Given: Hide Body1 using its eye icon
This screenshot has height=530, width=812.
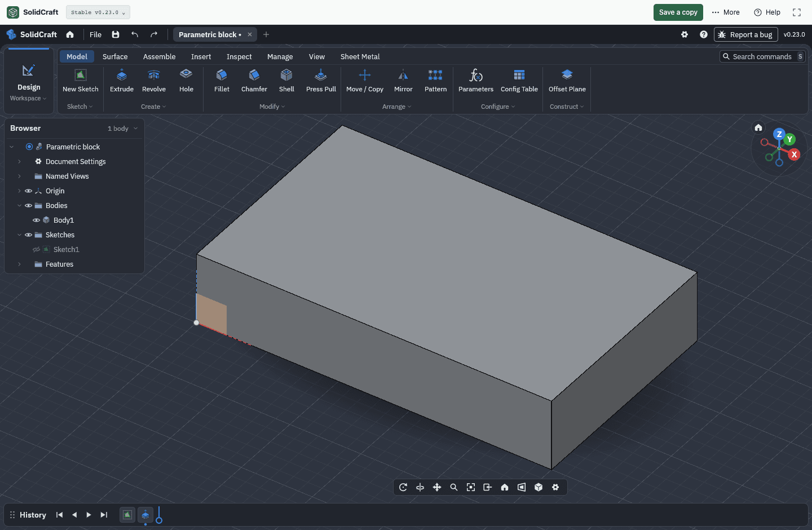Looking at the screenshot, I should [36, 220].
